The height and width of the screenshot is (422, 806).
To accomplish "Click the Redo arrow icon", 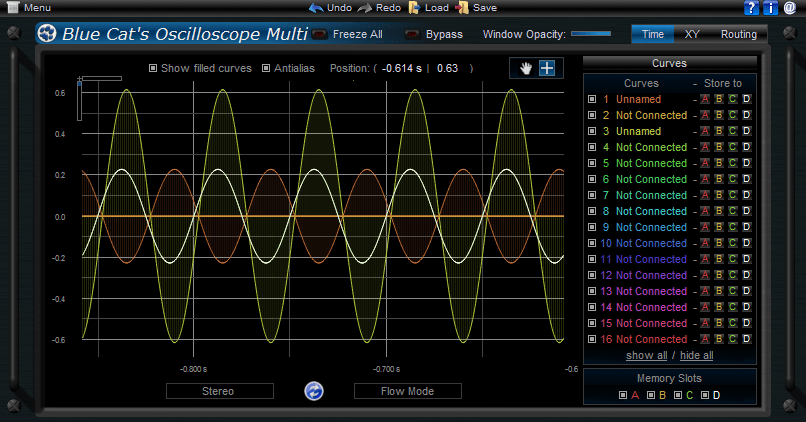I will (364, 8).
